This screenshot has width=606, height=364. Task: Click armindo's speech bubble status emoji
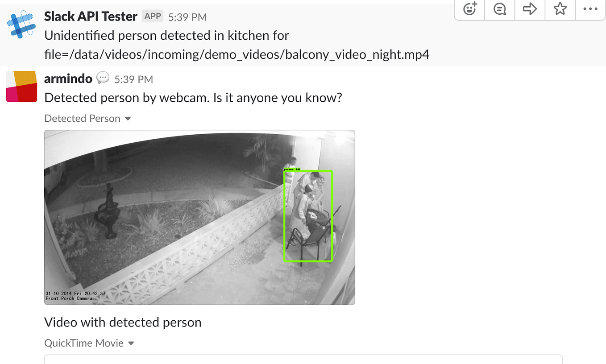103,78
